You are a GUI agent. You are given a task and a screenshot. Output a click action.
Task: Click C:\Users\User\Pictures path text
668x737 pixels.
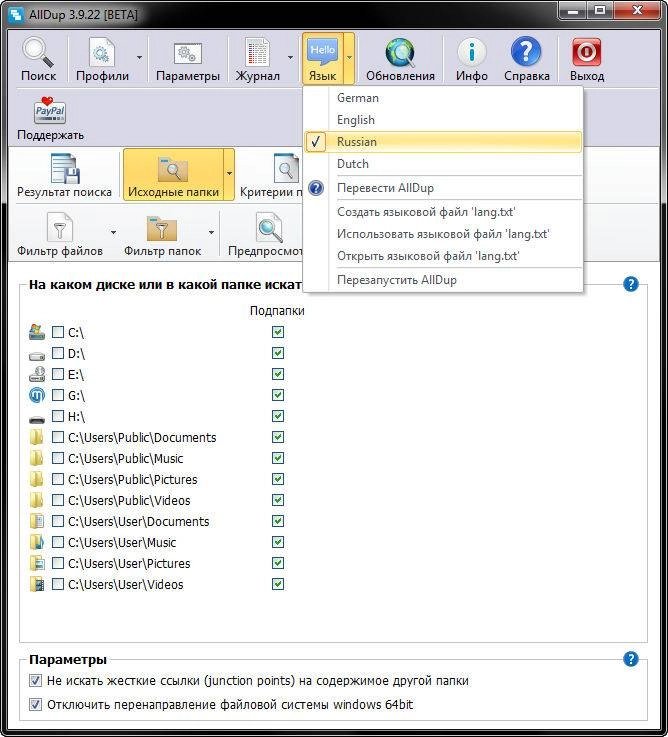click(x=129, y=563)
